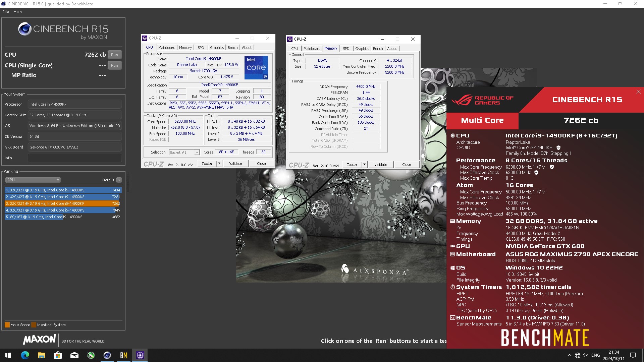The width and height of the screenshot is (644, 362).
Task: Click the GPU section icon in BenchMate
Action: pyautogui.click(x=452, y=246)
